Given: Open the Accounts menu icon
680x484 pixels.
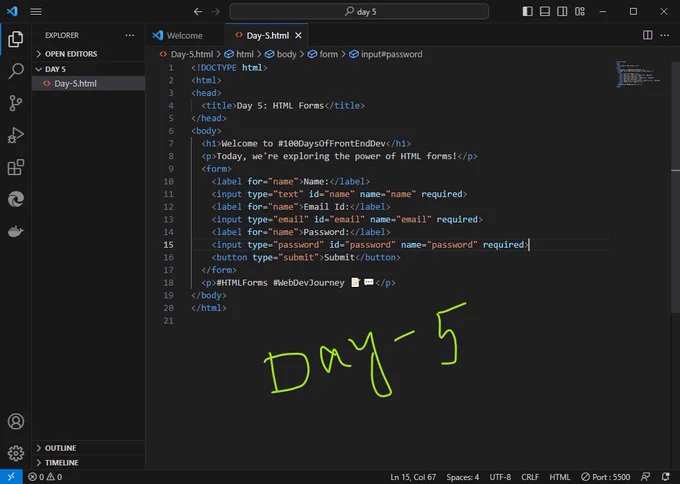Looking at the screenshot, I should [16, 422].
